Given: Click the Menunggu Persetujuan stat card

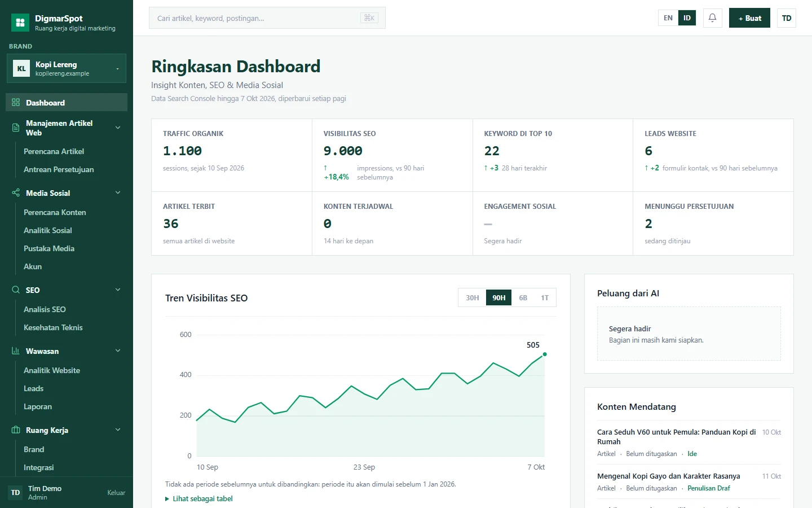Looking at the screenshot, I should click(x=713, y=224).
